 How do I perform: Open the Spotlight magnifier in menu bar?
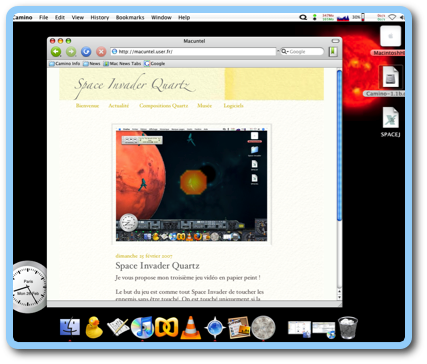[x=303, y=17]
